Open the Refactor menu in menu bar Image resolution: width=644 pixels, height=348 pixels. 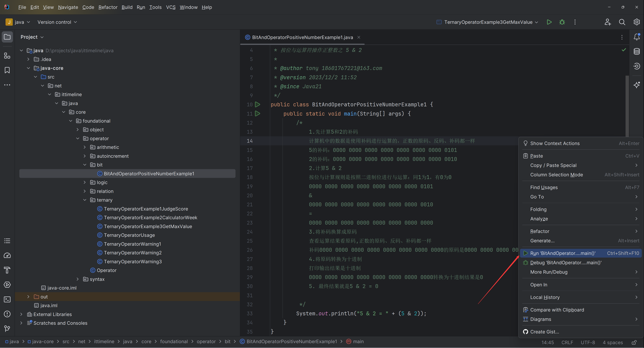[108, 7]
